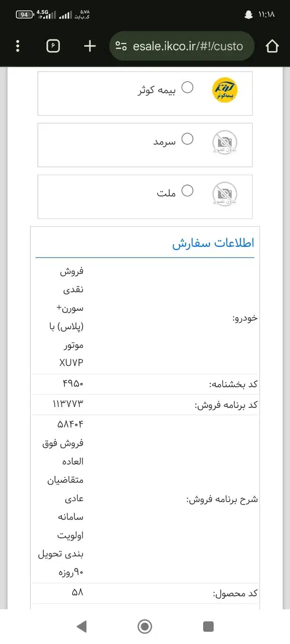Open site connection settings in the address bar
The image size is (290, 644).
click(x=121, y=46)
